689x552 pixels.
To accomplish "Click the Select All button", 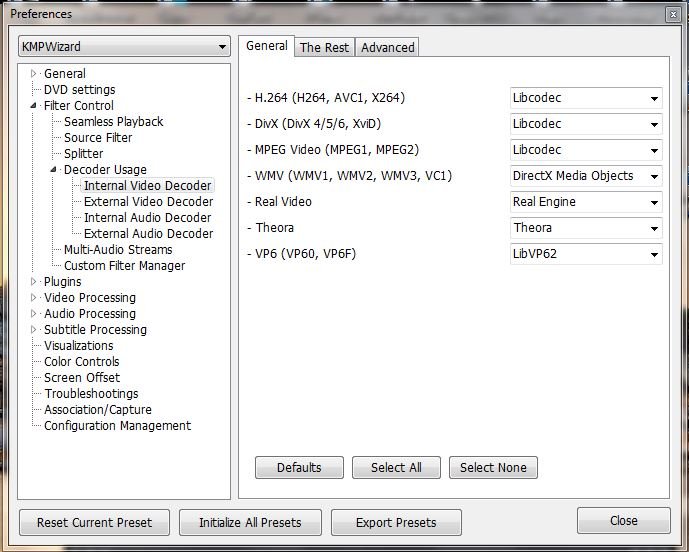I will 396,467.
